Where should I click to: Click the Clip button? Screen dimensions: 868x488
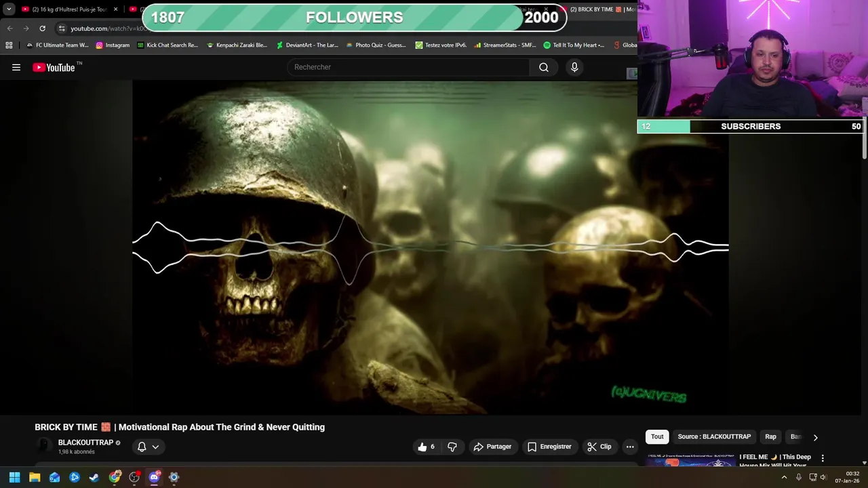coord(599,447)
